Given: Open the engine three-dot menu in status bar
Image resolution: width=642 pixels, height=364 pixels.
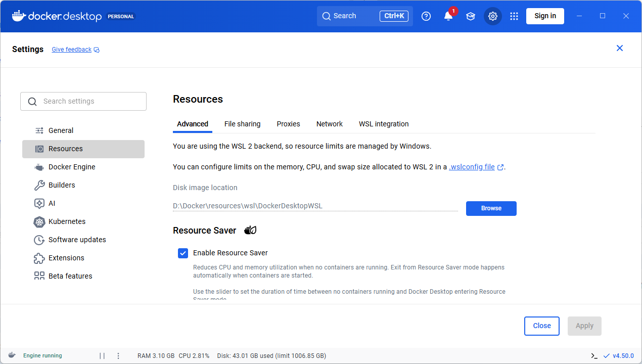Looking at the screenshot, I should 118,356.
